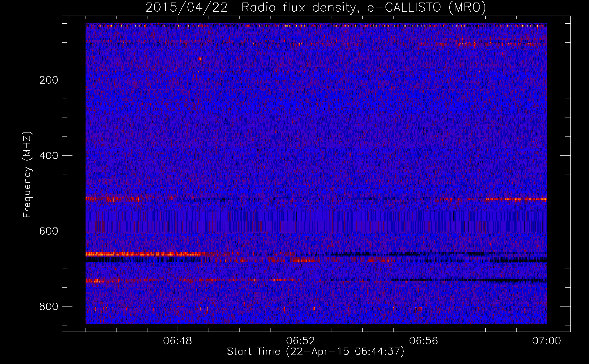Click the 600 frequency tick label
This screenshot has height=364, width=589.
[x=49, y=232]
